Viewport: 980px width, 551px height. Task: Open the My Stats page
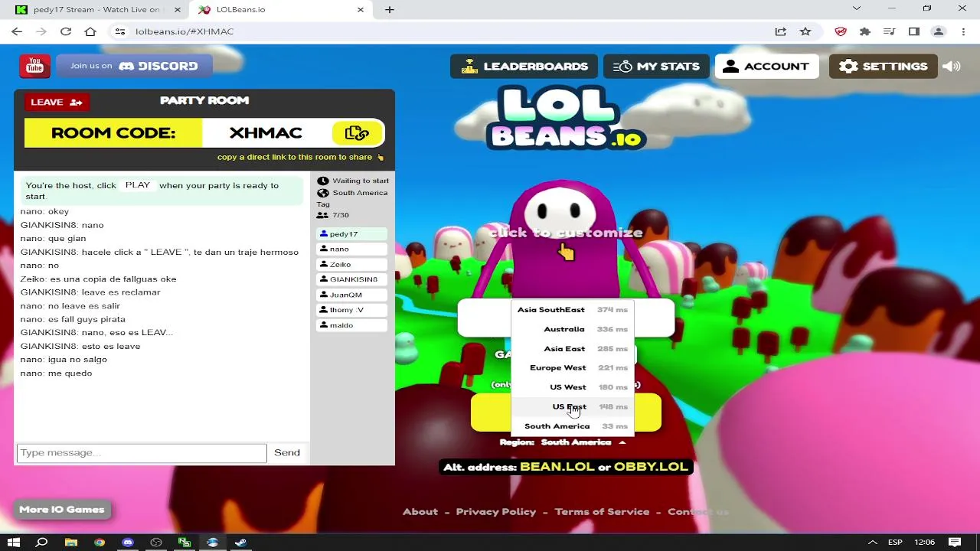656,67
